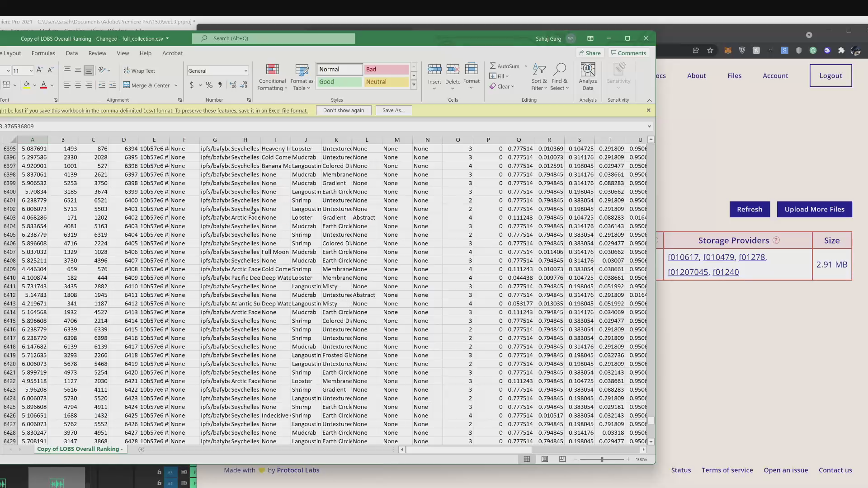Switch to Normal view in status bar

click(x=527, y=459)
